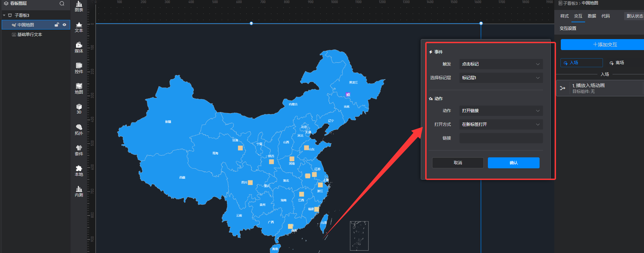Open the 拓扑 topology component icon
Viewport: 644px width, 253px height.
[79, 130]
